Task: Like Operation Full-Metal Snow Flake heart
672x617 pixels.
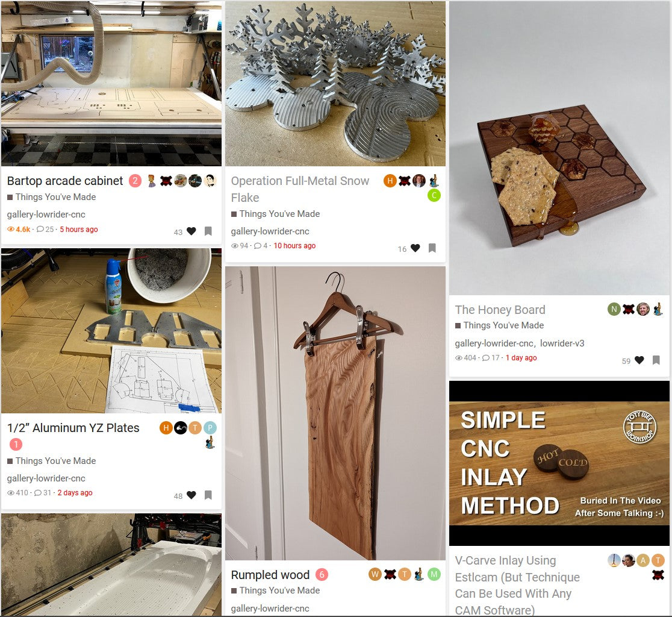Action: click(415, 248)
